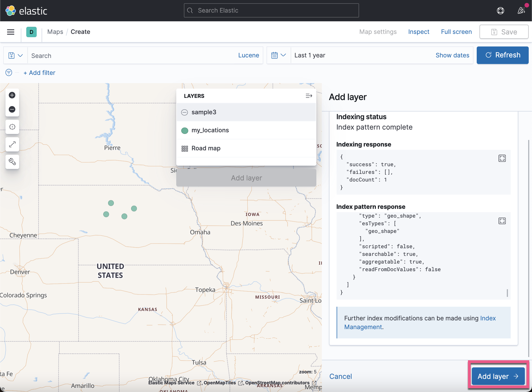
Task: Toggle visibility of the sample3 layer
Action: (x=184, y=112)
